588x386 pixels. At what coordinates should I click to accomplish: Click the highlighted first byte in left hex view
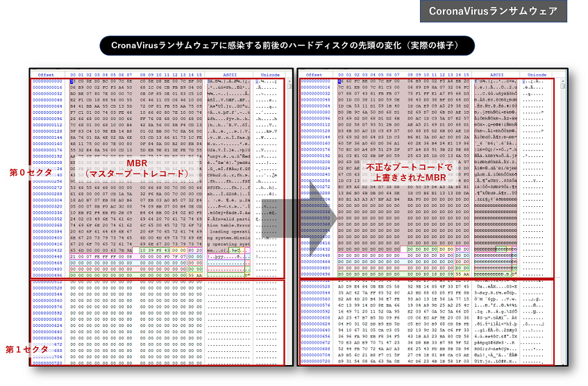72,81
